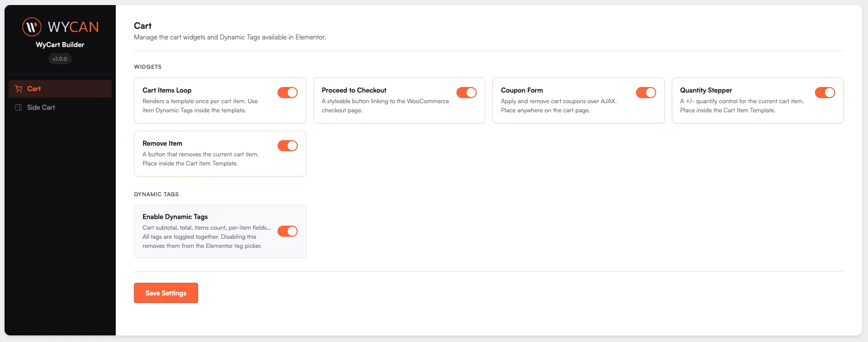
Task: Save the cart settings
Action: pos(166,293)
